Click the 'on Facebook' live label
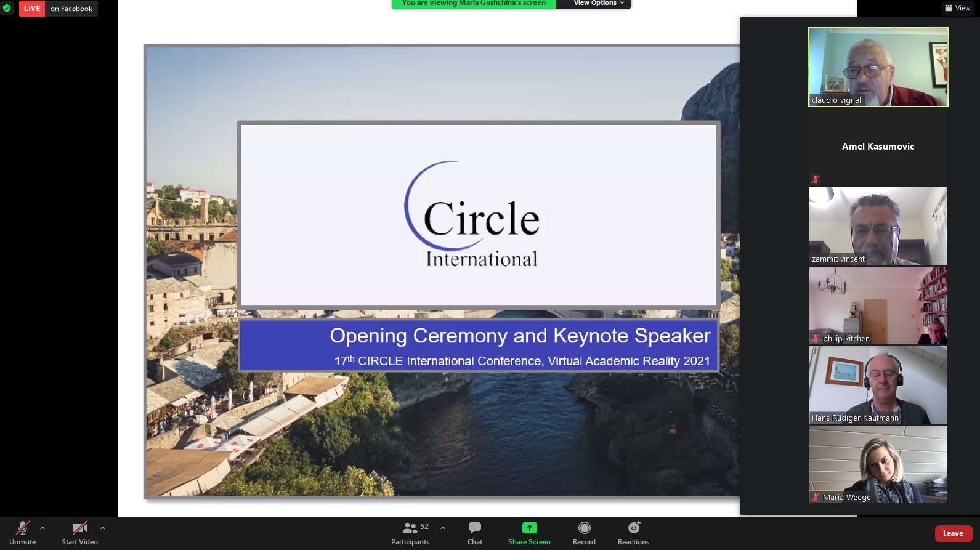Image resolution: width=980 pixels, height=550 pixels. point(71,9)
